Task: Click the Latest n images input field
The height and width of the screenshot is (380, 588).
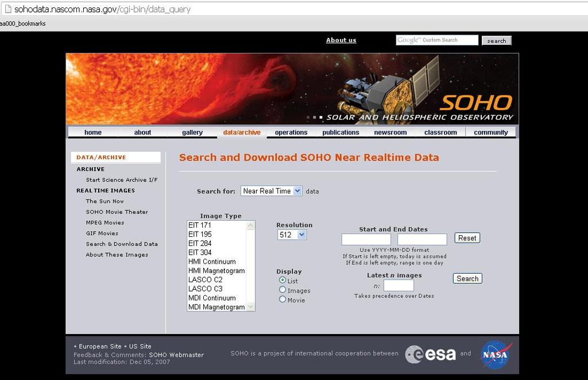Action: 399,285
